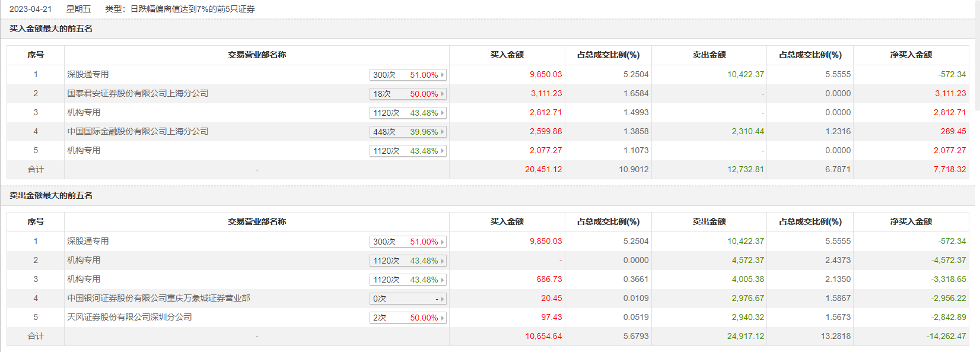Click the arrow icon in buy-table row 3's 1120次 box
This screenshot has height=352, width=980.
(443, 113)
